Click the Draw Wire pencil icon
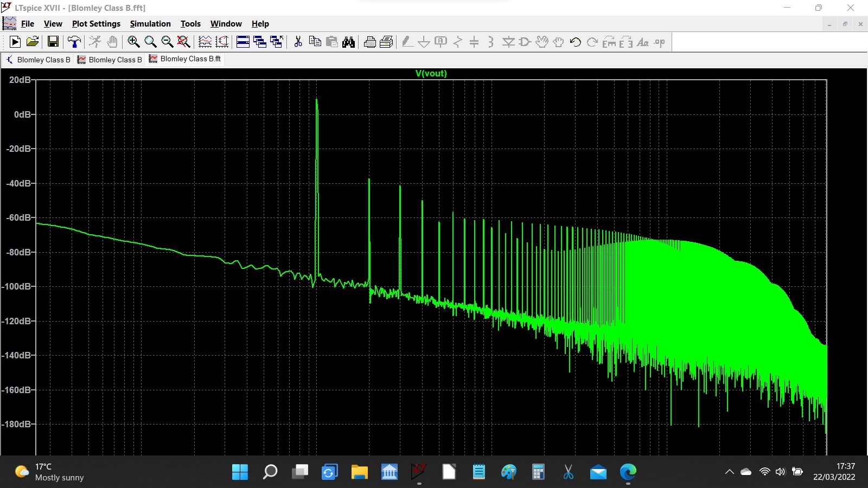The height and width of the screenshot is (488, 868). click(x=407, y=42)
